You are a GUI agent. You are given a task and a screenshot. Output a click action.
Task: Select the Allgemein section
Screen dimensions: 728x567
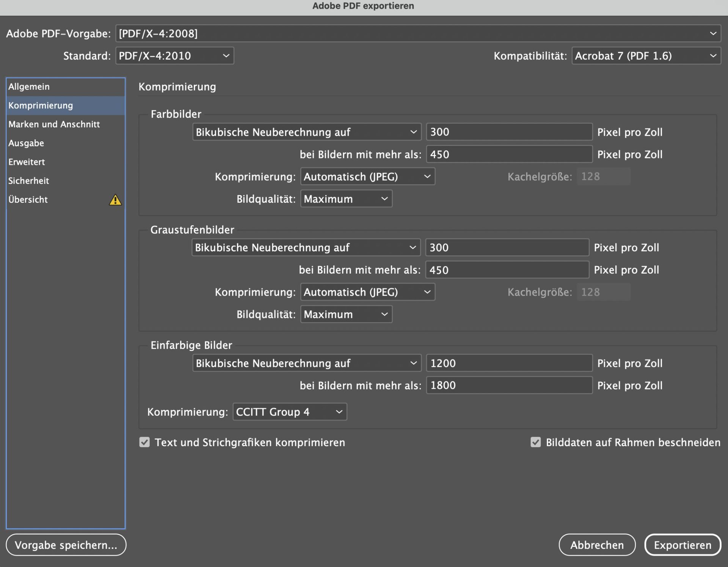tap(66, 87)
